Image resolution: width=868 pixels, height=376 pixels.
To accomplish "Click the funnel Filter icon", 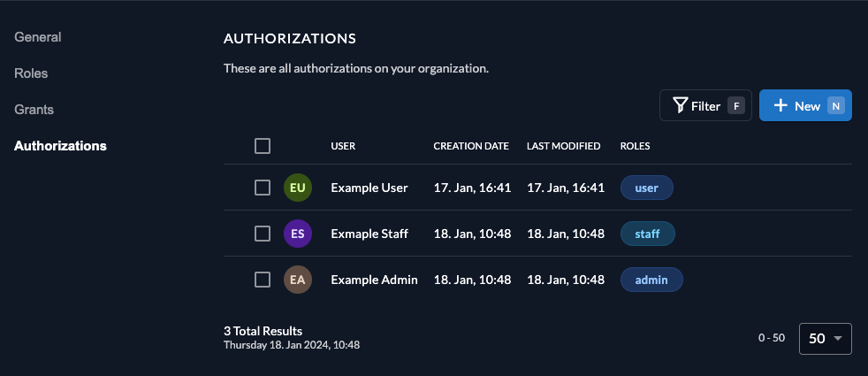I will (x=680, y=106).
